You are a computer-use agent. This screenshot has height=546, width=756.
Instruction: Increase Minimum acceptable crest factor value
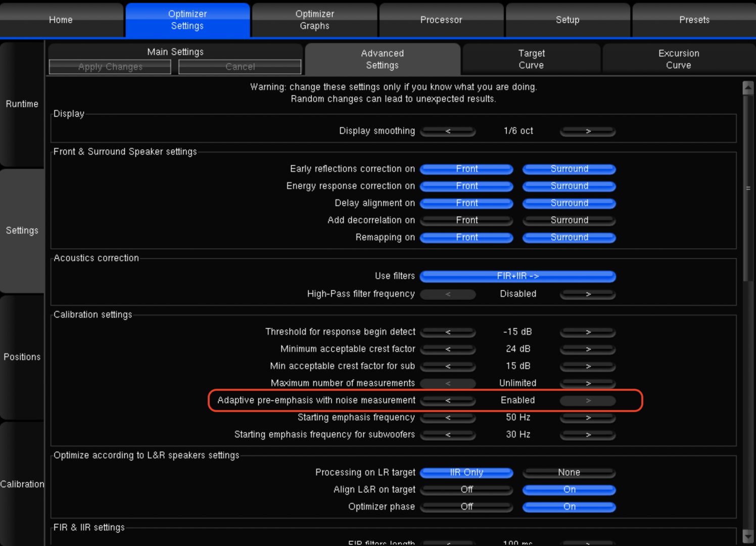pyautogui.click(x=588, y=349)
